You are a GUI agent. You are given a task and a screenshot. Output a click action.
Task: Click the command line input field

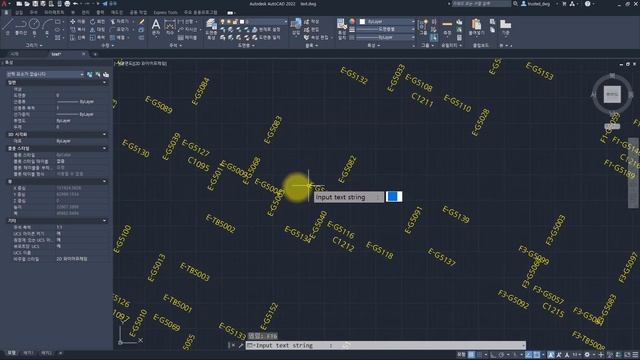(x=386, y=345)
